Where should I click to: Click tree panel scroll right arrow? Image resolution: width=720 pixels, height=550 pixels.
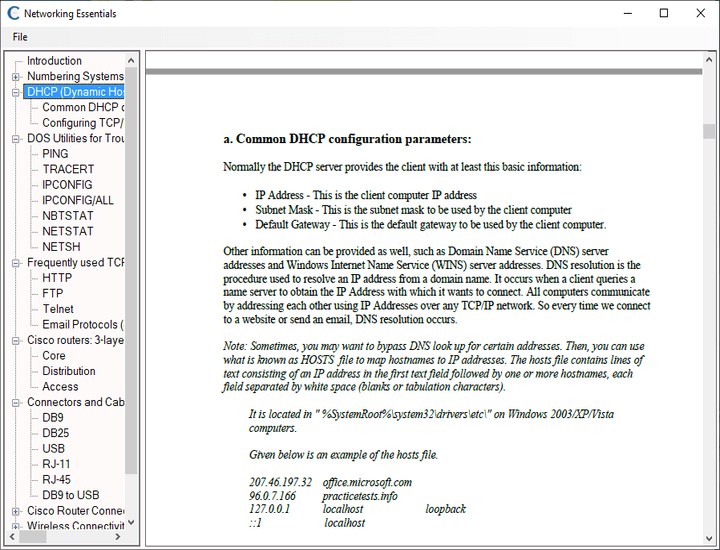pos(118,537)
